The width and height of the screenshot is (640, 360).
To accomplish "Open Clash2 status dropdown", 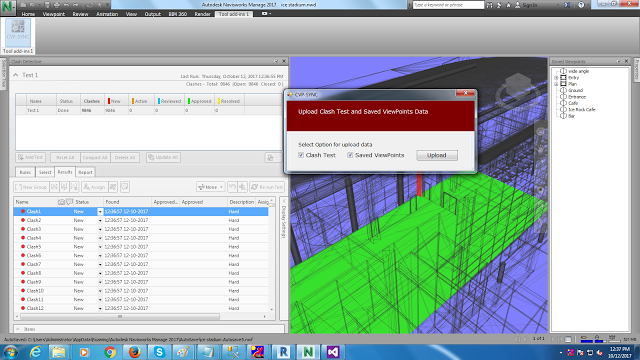I will click(x=100, y=220).
